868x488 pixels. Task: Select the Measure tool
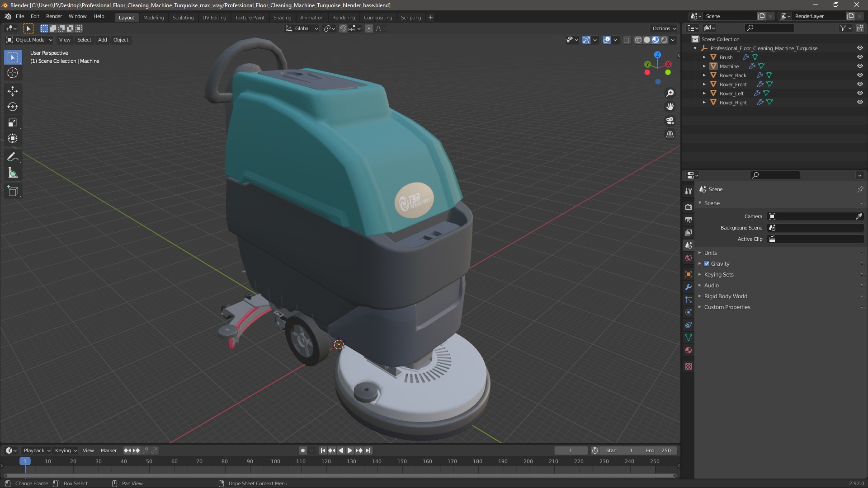click(13, 173)
